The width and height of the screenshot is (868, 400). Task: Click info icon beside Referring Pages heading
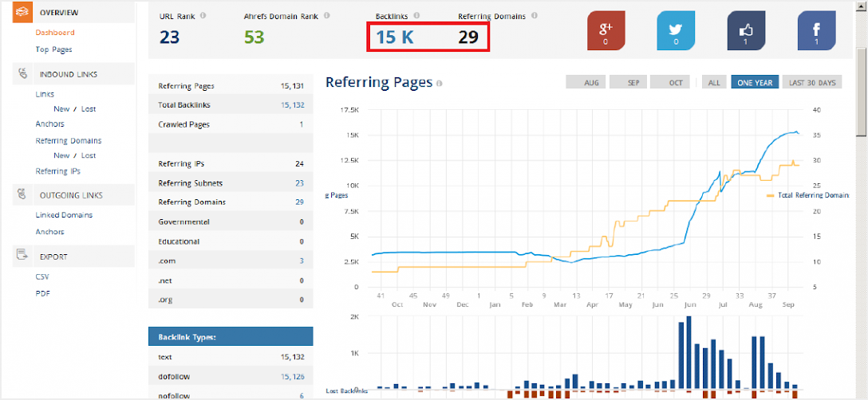(440, 83)
